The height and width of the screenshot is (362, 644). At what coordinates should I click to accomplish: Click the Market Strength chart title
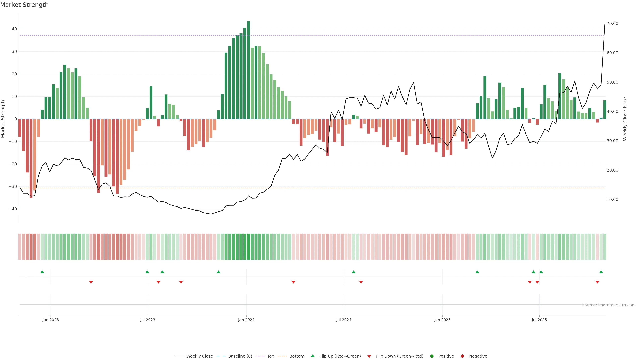pyautogui.click(x=24, y=5)
